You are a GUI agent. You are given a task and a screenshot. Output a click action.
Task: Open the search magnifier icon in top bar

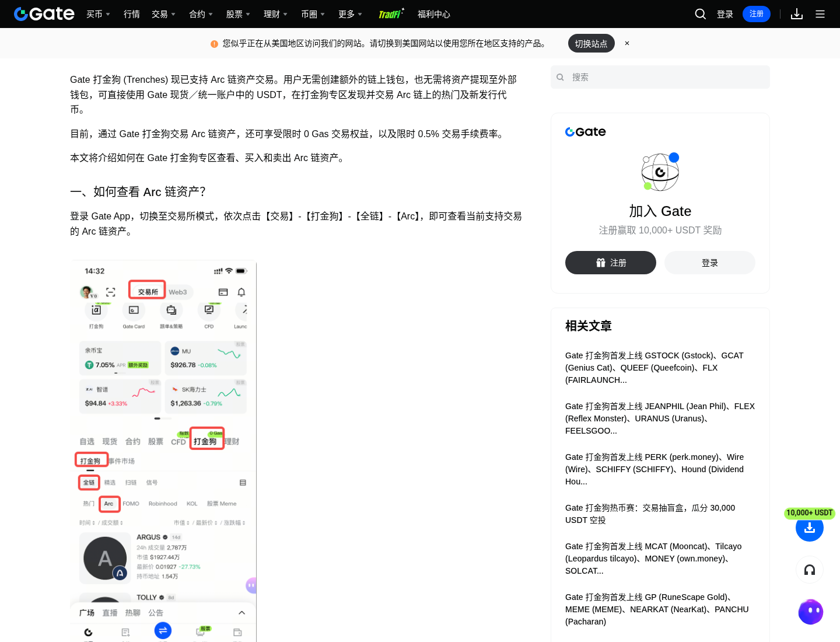click(x=701, y=14)
